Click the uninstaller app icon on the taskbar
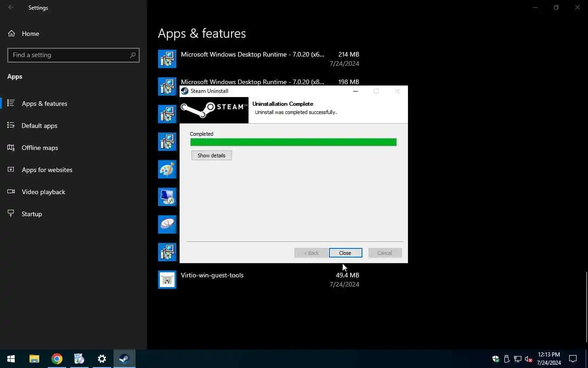Viewport: 588px width, 368px height. tap(79, 359)
